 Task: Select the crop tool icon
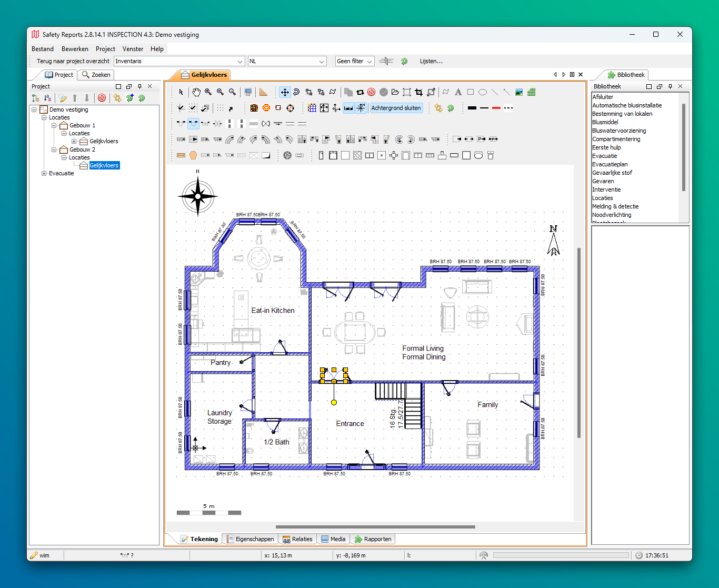(x=418, y=92)
